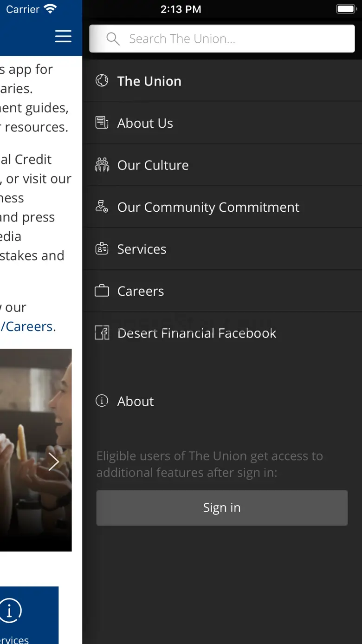Image resolution: width=362 pixels, height=644 pixels.
Task: Click the newspaper icon beside About Us
Action: click(x=102, y=123)
